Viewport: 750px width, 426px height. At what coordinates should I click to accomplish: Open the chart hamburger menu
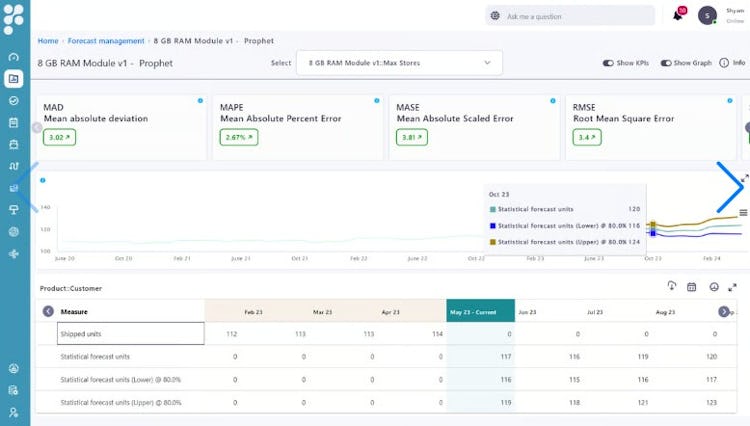point(743,213)
